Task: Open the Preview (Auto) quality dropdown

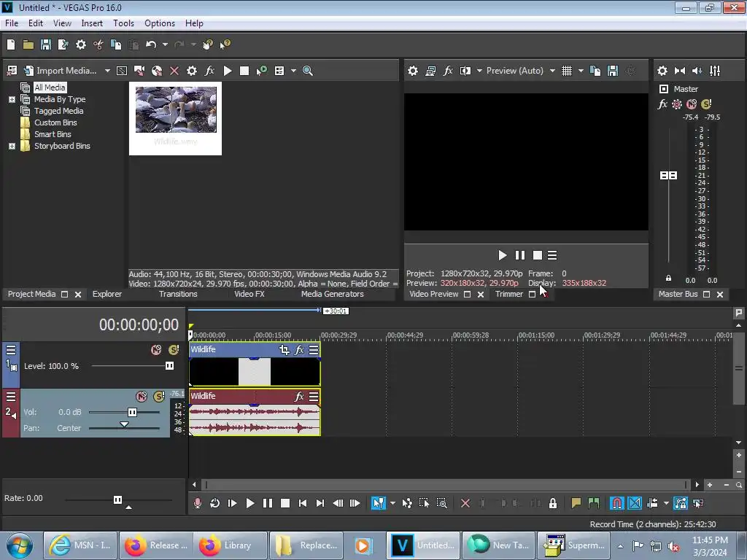Action: tap(520, 71)
